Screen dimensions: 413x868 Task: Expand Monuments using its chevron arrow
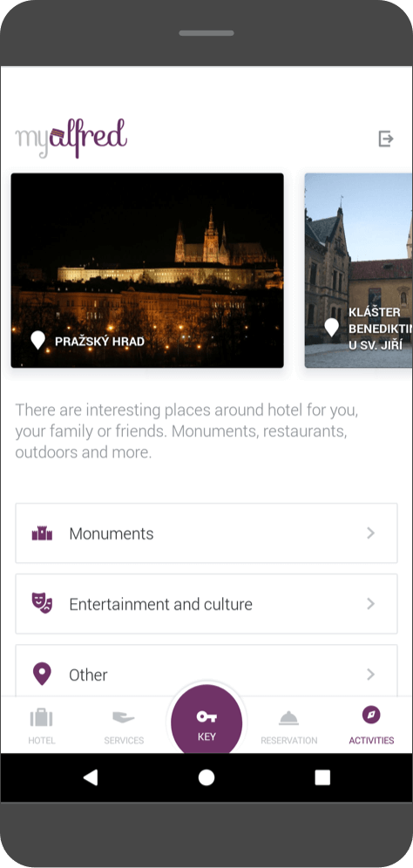[x=371, y=533]
